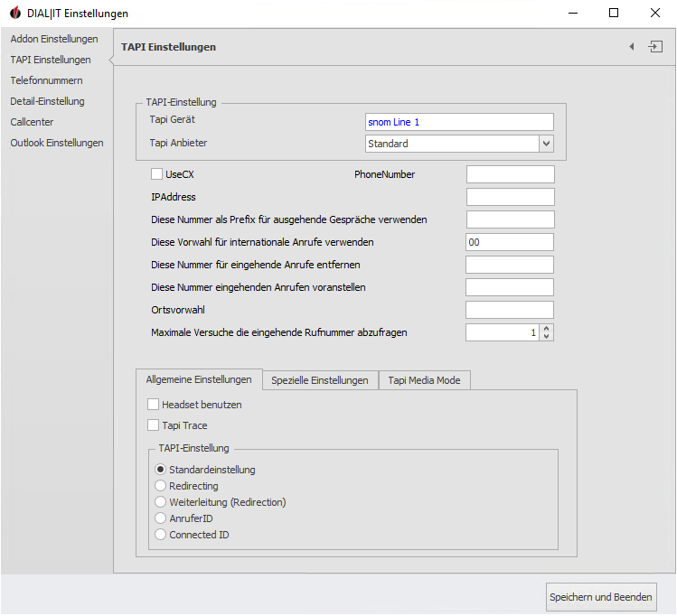Open Telefonnummern in the sidebar

(x=46, y=80)
